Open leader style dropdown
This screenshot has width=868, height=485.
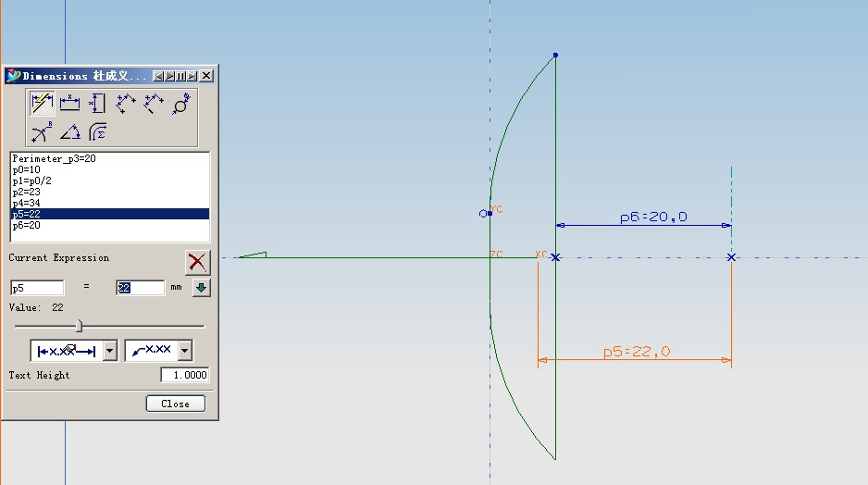185,351
